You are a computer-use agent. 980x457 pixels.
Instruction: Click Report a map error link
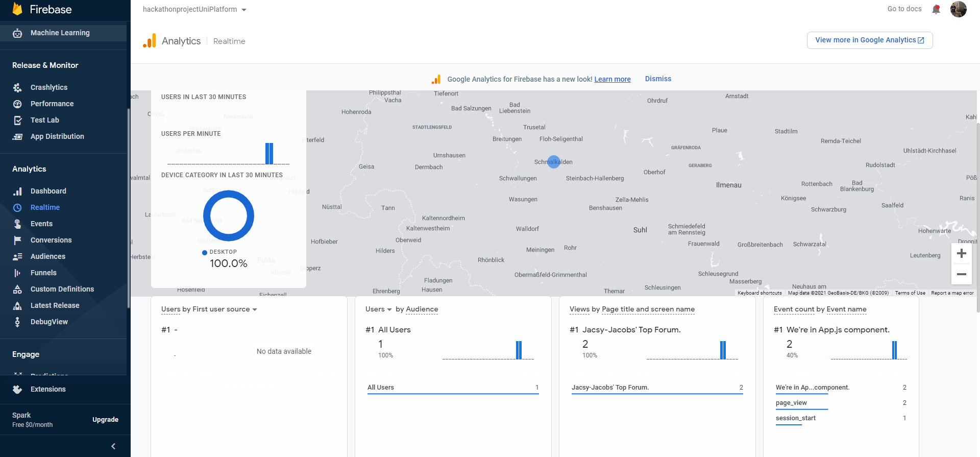click(952, 293)
